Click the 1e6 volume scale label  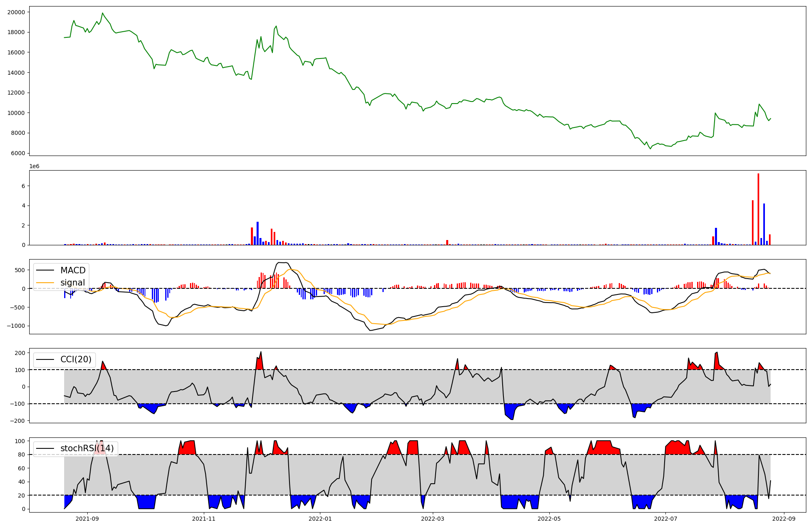pos(34,167)
